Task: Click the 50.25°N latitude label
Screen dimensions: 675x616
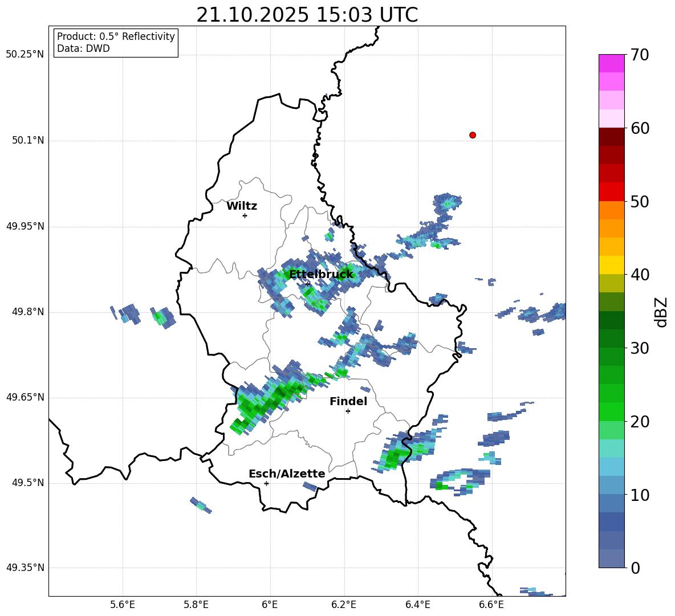Action: pos(25,55)
